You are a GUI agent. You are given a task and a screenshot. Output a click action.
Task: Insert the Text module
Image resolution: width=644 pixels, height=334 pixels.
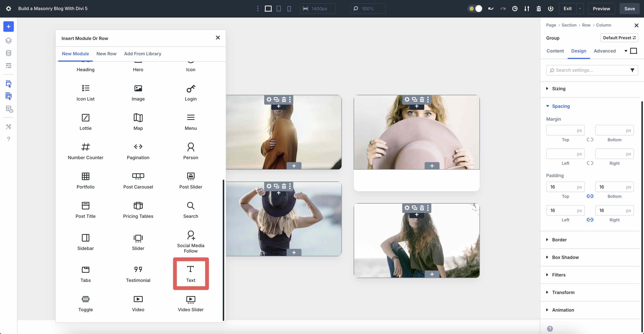click(191, 273)
